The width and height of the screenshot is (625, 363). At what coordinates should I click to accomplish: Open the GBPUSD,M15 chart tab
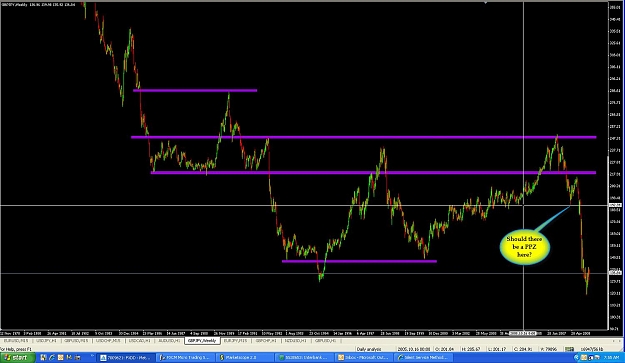coord(76,341)
